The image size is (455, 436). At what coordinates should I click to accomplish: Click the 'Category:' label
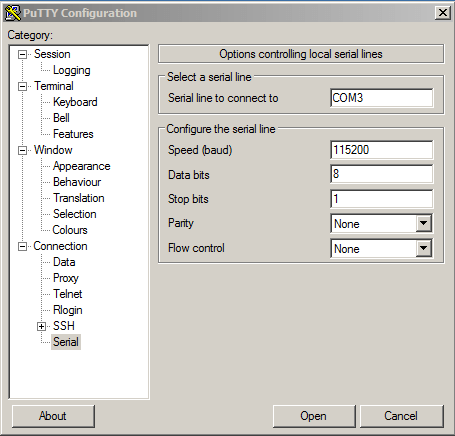tap(30, 35)
